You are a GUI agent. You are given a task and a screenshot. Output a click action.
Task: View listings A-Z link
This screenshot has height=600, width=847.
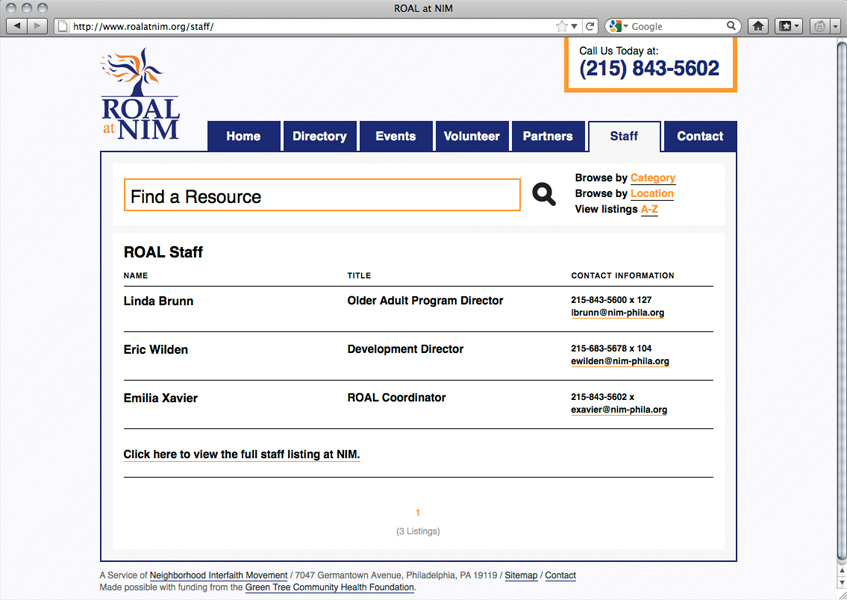(x=649, y=209)
